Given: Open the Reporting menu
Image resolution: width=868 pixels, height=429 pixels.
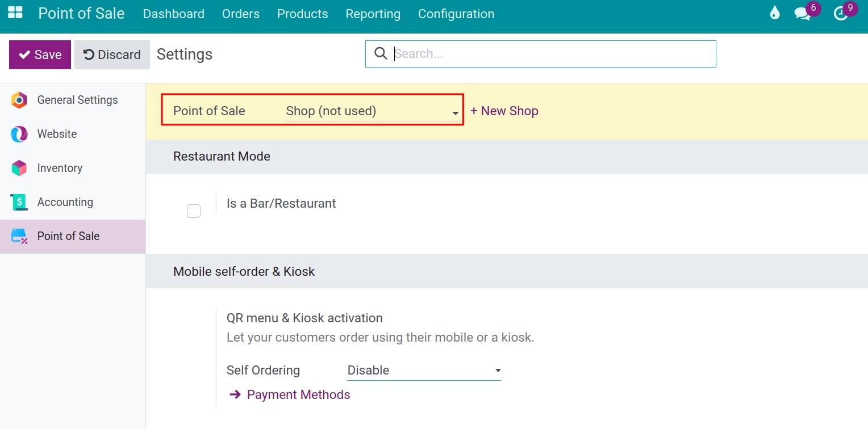Looking at the screenshot, I should pos(373,14).
